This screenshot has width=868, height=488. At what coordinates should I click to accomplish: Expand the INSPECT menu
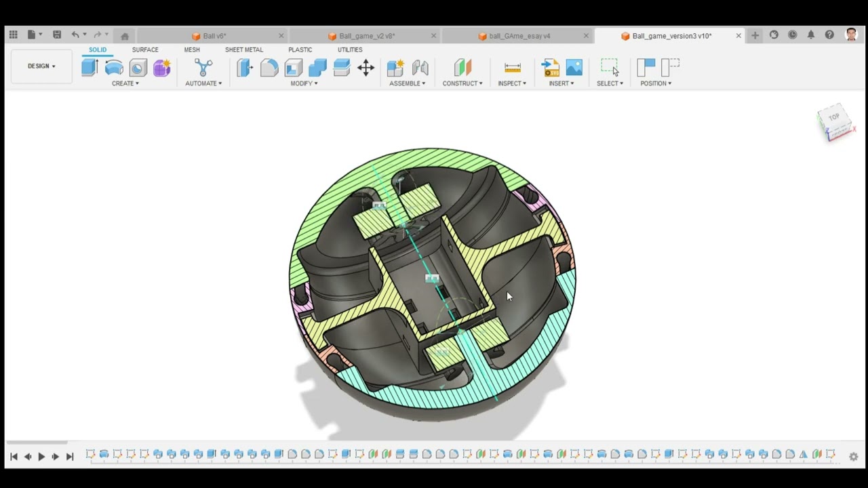point(512,83)
